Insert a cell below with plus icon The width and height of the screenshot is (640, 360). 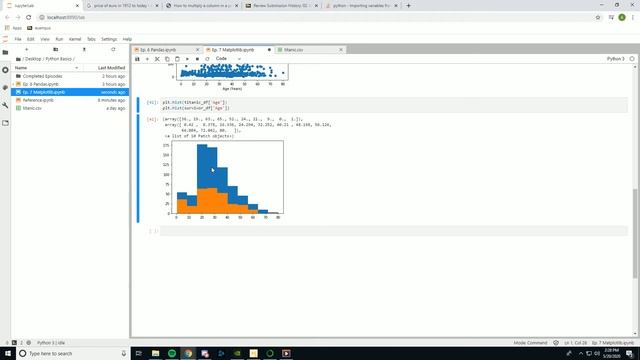147,59
